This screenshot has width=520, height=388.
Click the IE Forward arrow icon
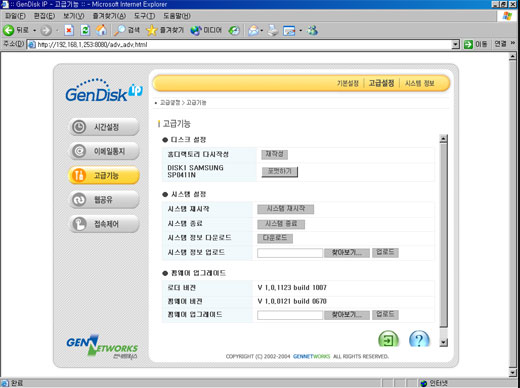[x=46, y=31]
